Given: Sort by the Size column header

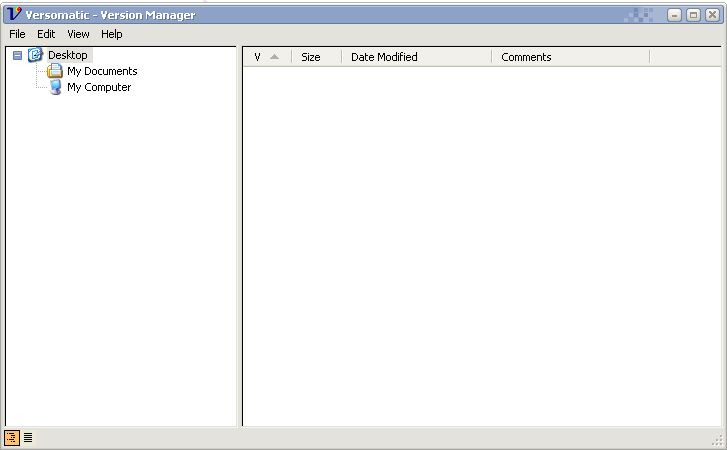Looking at the screenshot, I should coord(316,57).
